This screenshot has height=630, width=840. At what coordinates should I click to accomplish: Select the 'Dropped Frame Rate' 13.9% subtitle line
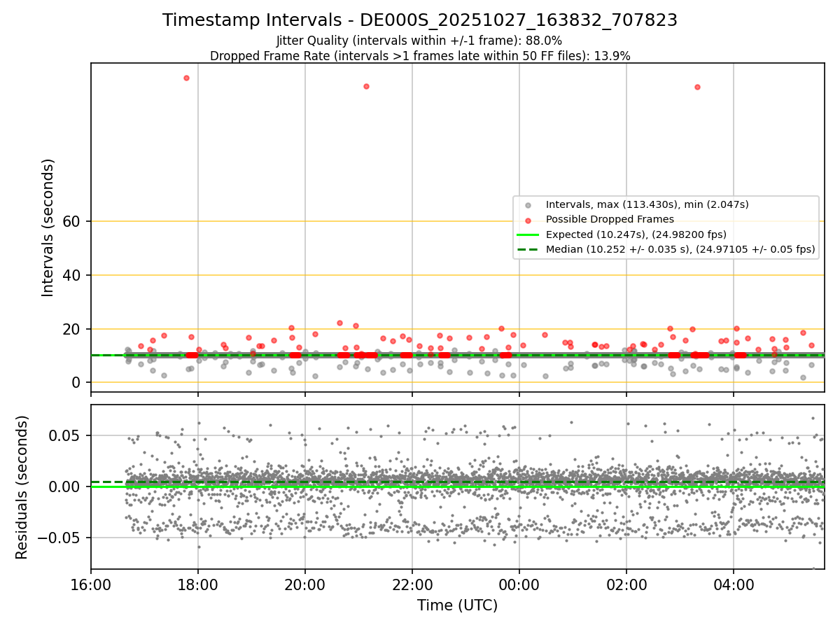click(420, 56)
